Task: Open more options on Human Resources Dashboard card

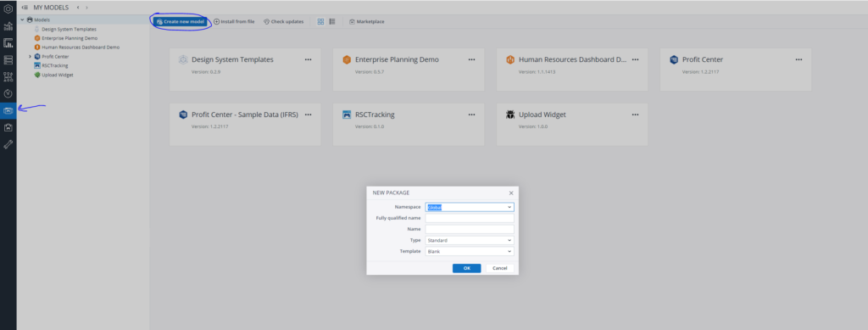Action: pyautogui.click(x=636, y=59)
